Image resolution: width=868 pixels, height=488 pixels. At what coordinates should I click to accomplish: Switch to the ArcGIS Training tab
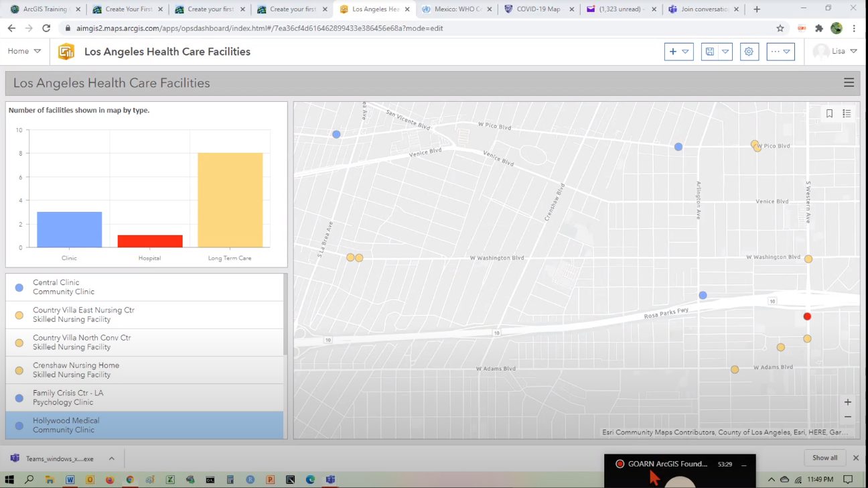click(x=44, y=9)
